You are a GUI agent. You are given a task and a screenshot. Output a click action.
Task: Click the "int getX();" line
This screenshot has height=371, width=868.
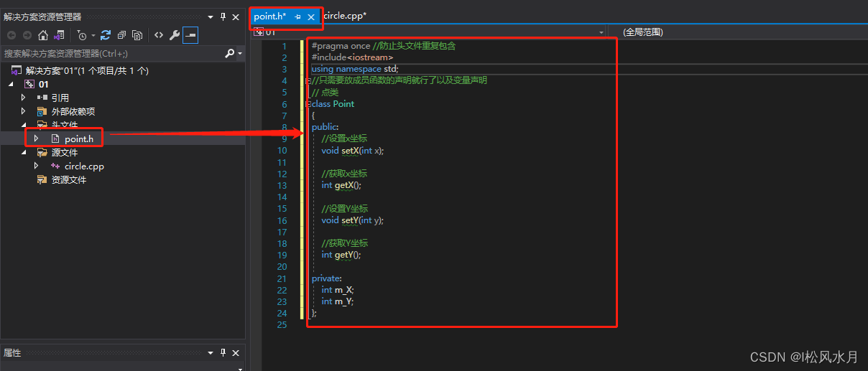[x=341, y=185]
